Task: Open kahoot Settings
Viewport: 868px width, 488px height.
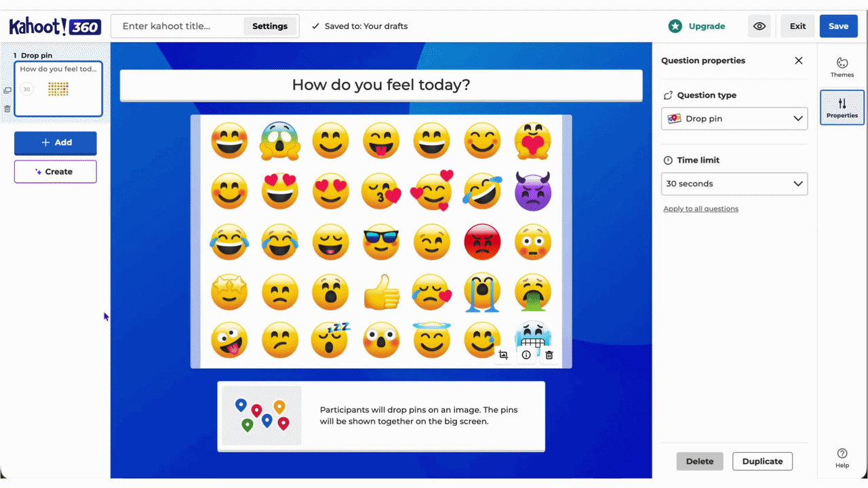Action: click(x=270, y=26)
